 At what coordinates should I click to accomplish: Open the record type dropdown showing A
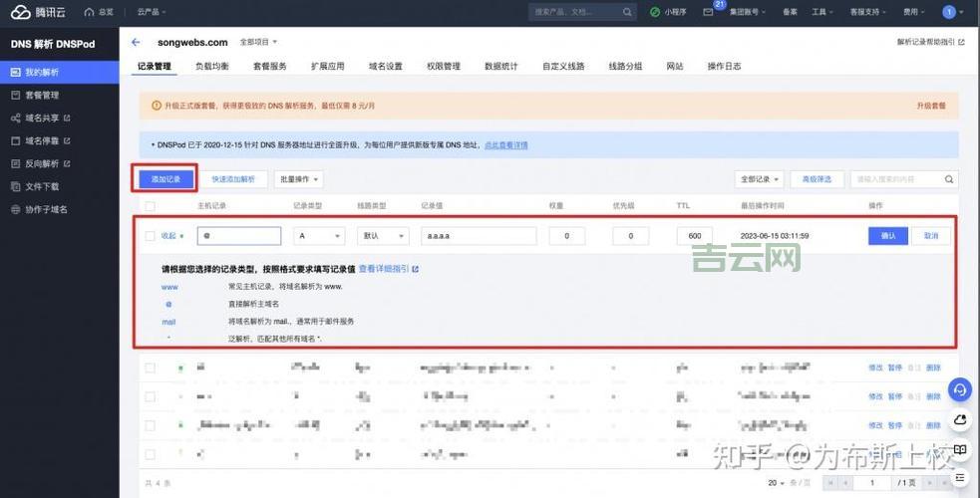[319, 236]
